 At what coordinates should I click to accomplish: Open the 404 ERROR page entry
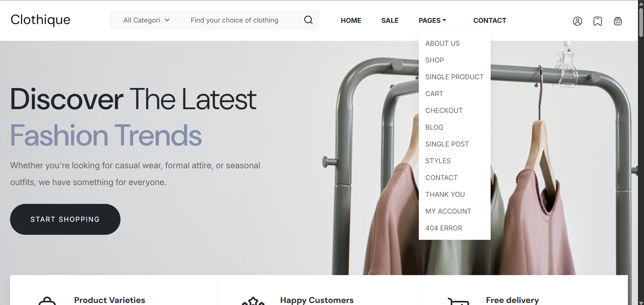point(444,228)
